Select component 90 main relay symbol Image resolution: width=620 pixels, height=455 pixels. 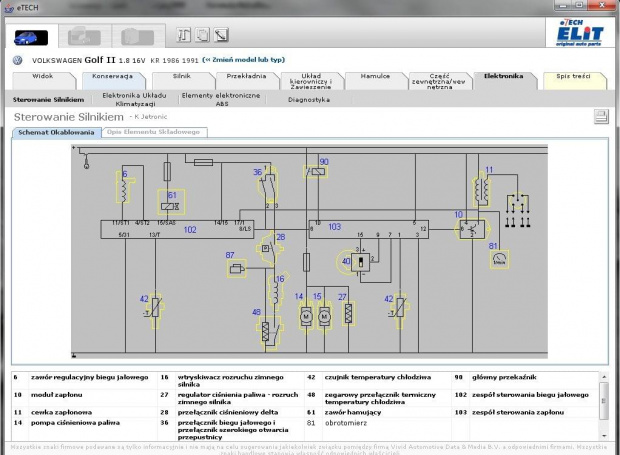click(316, 172)
